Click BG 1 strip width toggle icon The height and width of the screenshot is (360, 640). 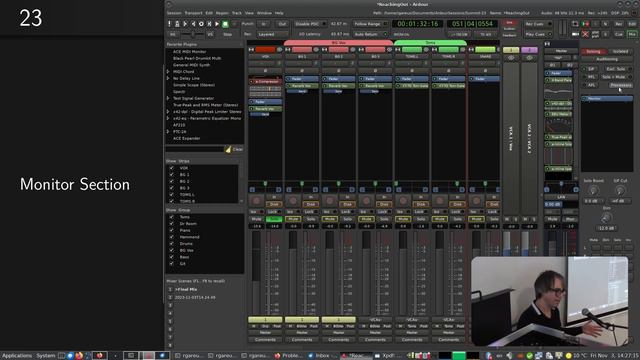tap(288, 50)
